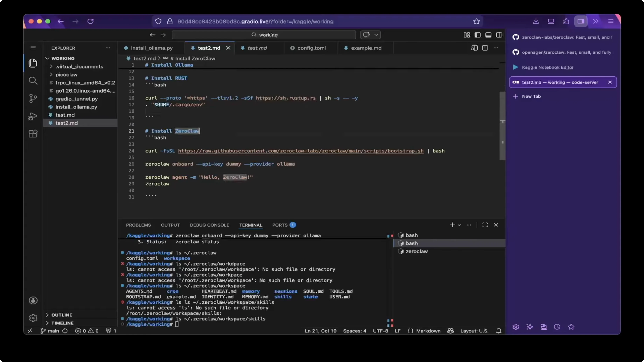Open the Run and Debug view icon
The width and height of the screenshot is (644, 362).
[33, 116]
